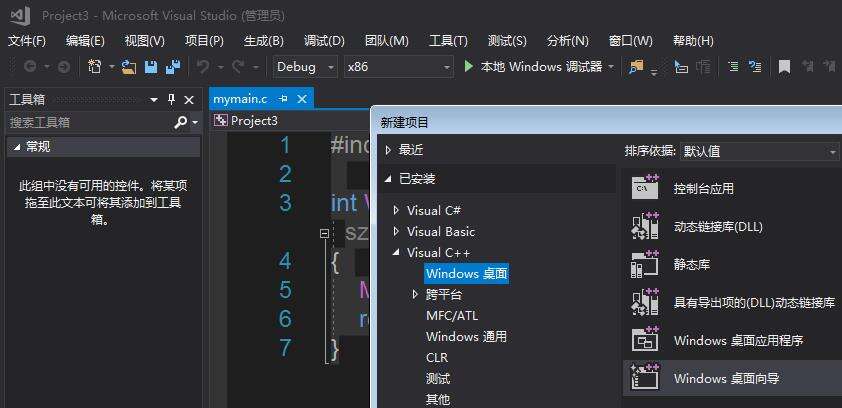This screenshot has height=408, width=842.
Task: Open the 分析(N) menu
Action: (x=568, y=41)
